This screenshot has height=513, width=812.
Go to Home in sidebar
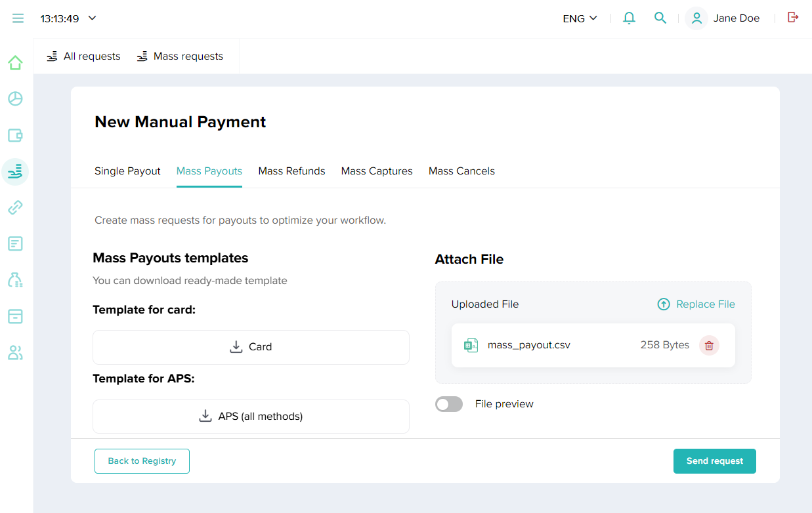15,63
